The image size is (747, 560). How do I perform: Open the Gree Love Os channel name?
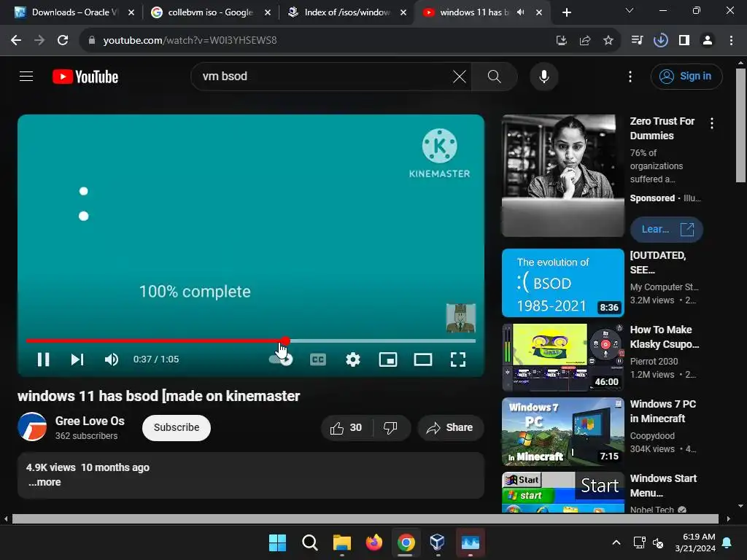point(90,421)
